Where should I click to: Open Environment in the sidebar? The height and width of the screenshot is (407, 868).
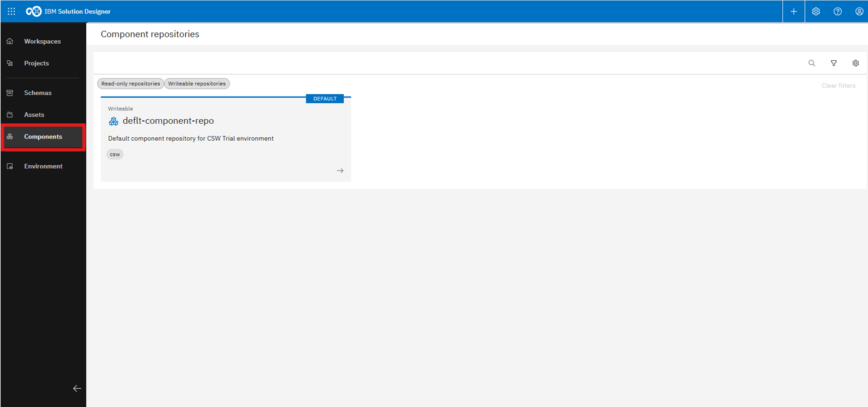click(43, 166)
